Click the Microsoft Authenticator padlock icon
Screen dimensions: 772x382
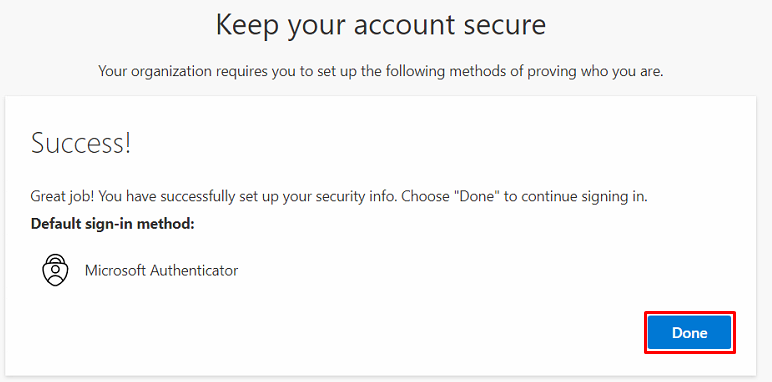56,270
